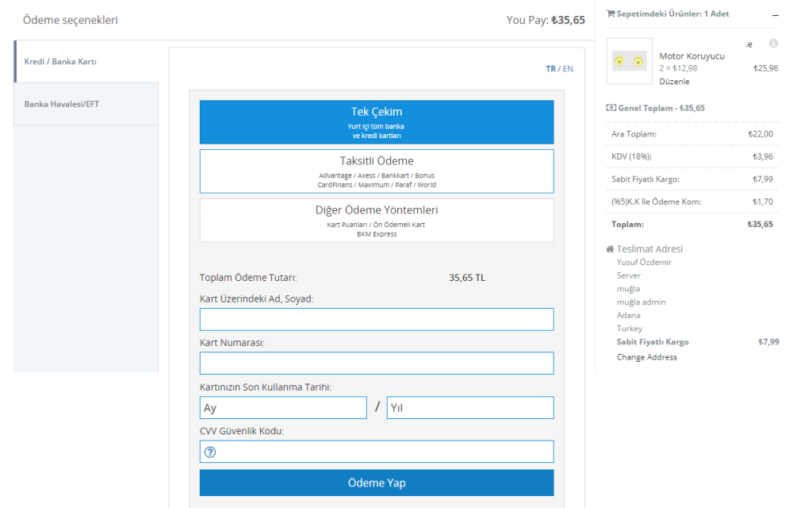Screen dimensions: 812x508
Task: Click the Change Address link
Action: pyautogui.click(x=647, y=357)
